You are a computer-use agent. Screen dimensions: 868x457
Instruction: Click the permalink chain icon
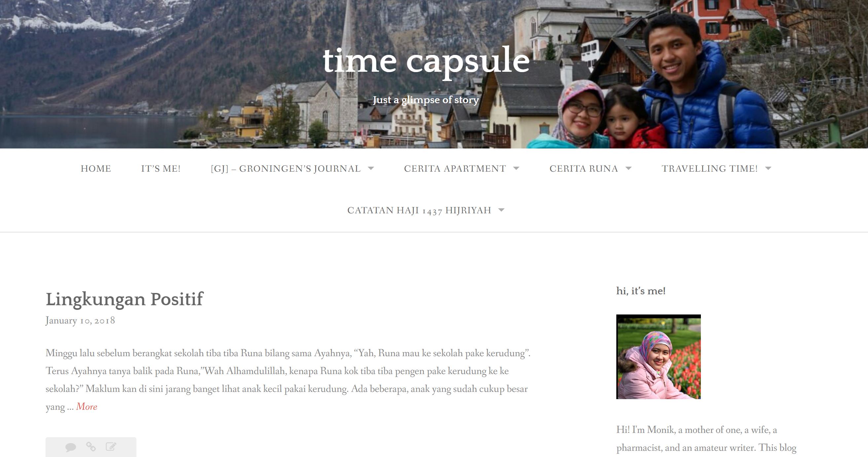tap(91, 446)
